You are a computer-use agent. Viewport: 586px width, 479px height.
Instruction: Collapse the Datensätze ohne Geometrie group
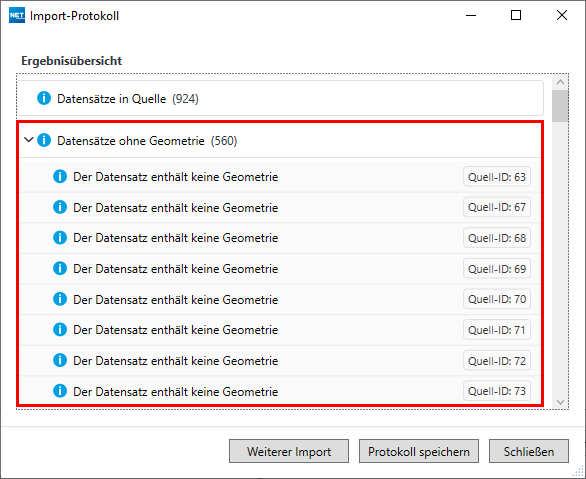tap(28, 140)
